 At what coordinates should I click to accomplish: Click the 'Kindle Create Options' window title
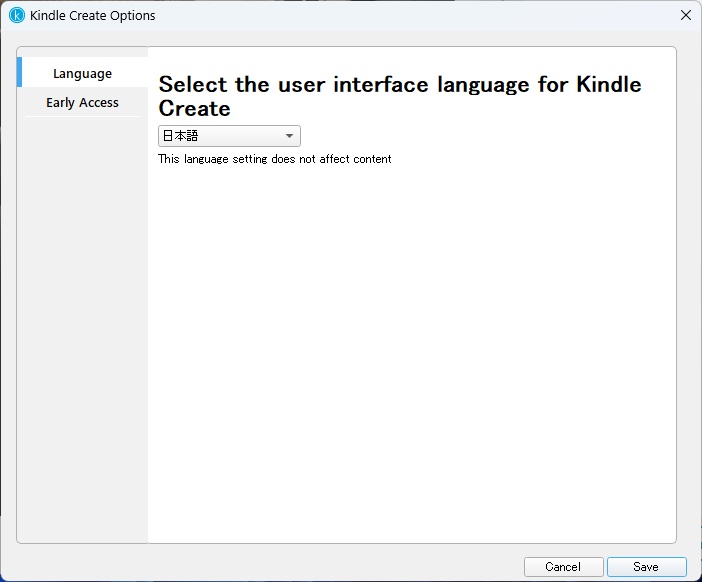[x=93, y=16]
